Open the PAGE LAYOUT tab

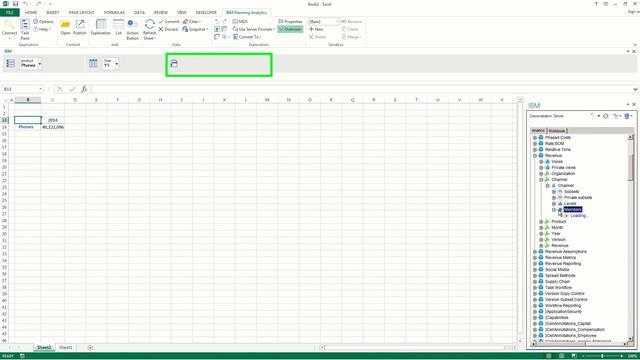pyautogui.click(x=82, y=13)
